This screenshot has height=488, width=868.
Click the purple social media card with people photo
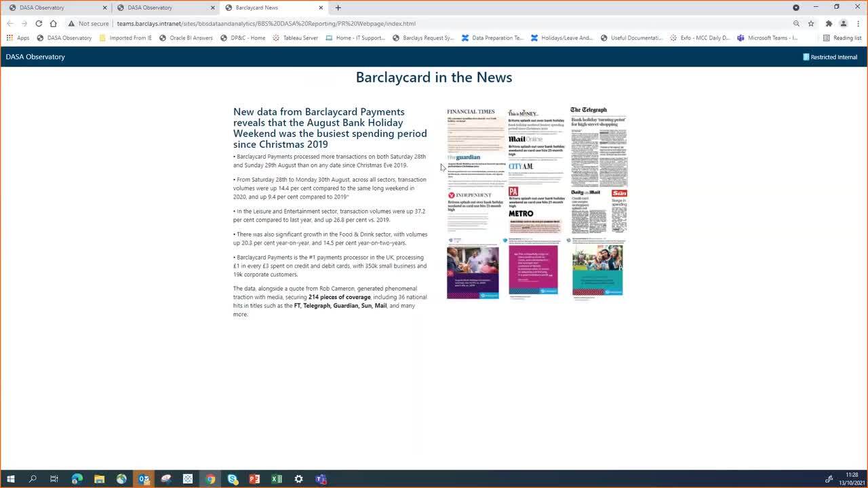[473, 272]
